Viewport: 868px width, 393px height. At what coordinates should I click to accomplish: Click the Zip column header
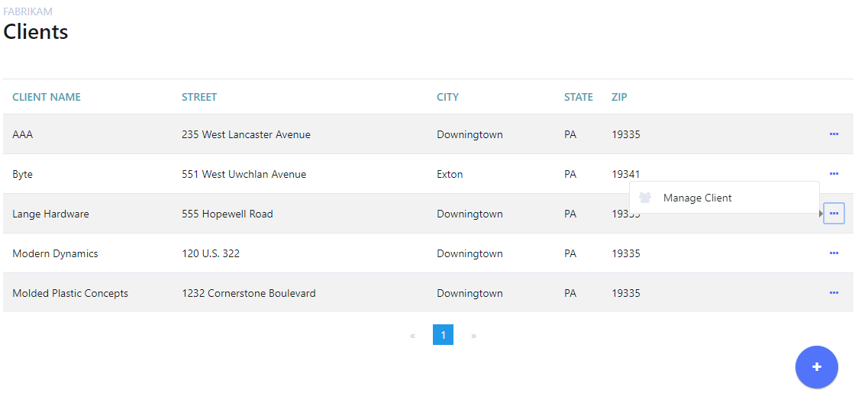click(x=619, y=97)
